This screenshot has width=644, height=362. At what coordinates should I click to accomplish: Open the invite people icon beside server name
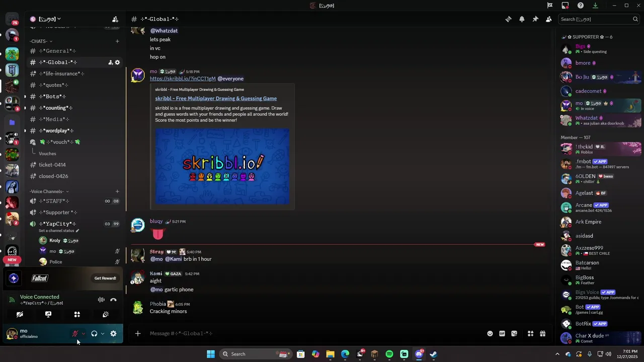pyautogui.click(x=115, y=19)
